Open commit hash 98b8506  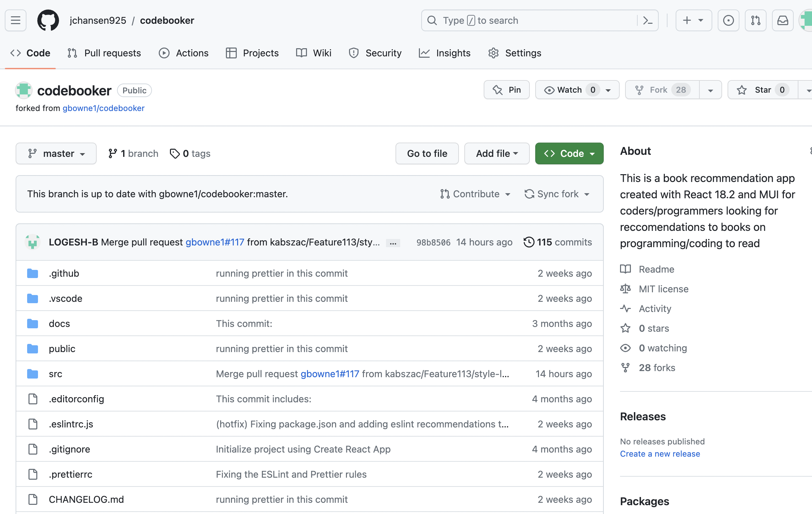point(433,242)
